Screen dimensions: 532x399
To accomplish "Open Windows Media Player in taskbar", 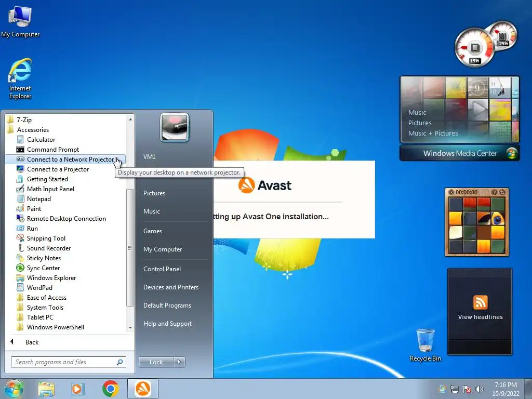I will 78,389.
